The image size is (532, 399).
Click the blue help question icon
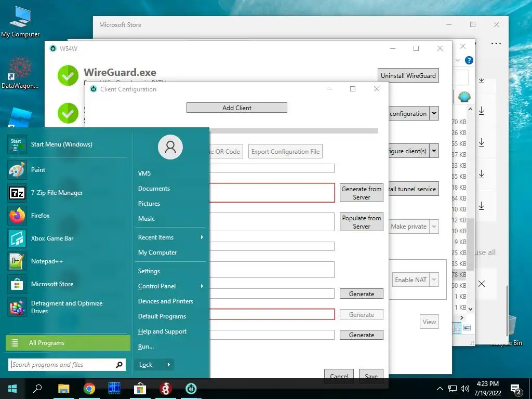pyautogui.click(x=469, y=60)
